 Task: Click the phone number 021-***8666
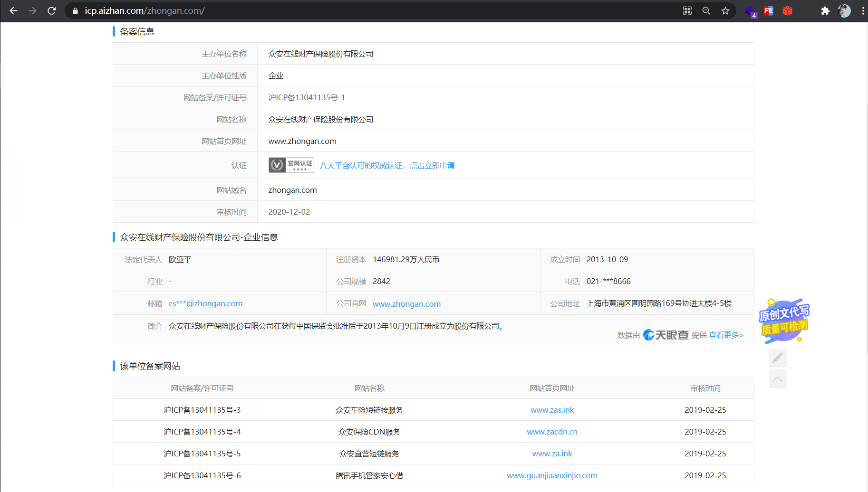[x=608, y=281]
